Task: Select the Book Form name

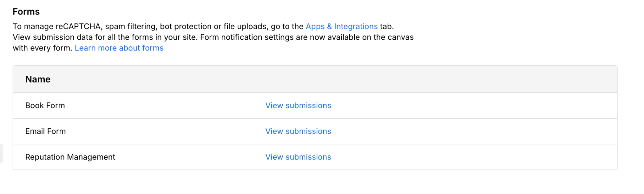Action: [45, 105]
